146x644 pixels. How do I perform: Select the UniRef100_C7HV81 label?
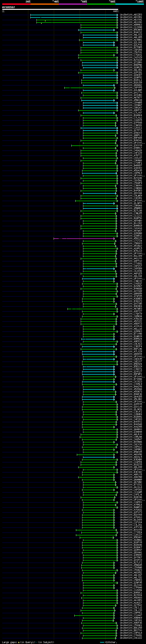[131, 635]
